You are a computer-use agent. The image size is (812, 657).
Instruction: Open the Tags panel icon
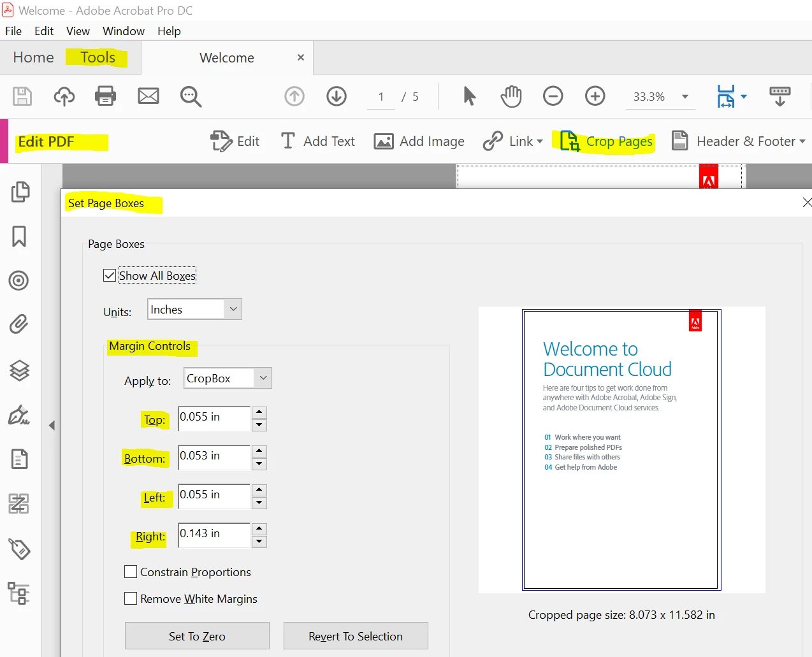point(19,549)
